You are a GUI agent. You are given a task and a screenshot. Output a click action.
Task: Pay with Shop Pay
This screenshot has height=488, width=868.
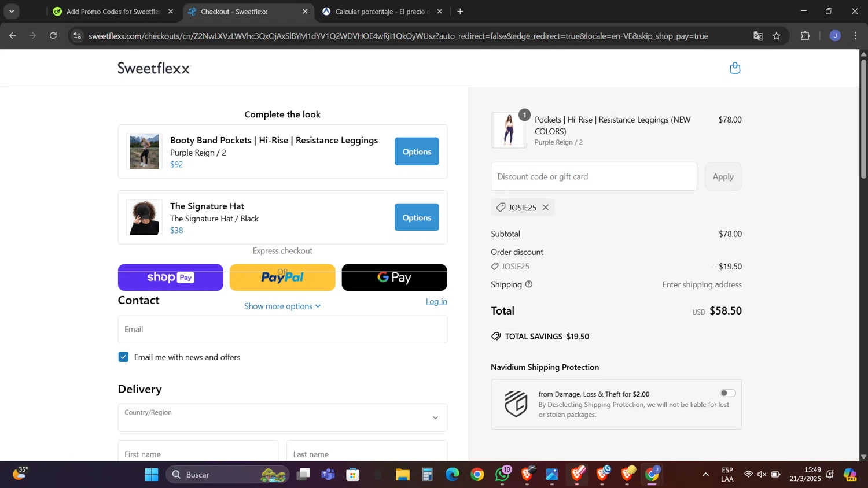171,278
